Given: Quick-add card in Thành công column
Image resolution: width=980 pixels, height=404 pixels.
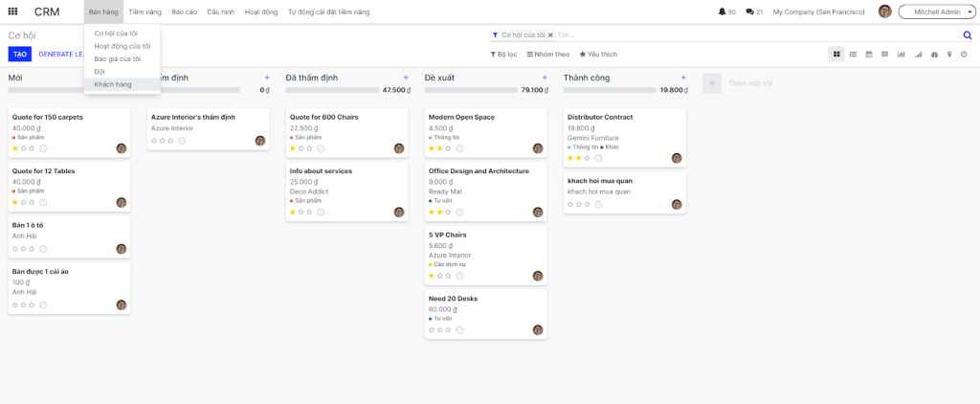Looking at the screenshot, I should click(683, 78).
